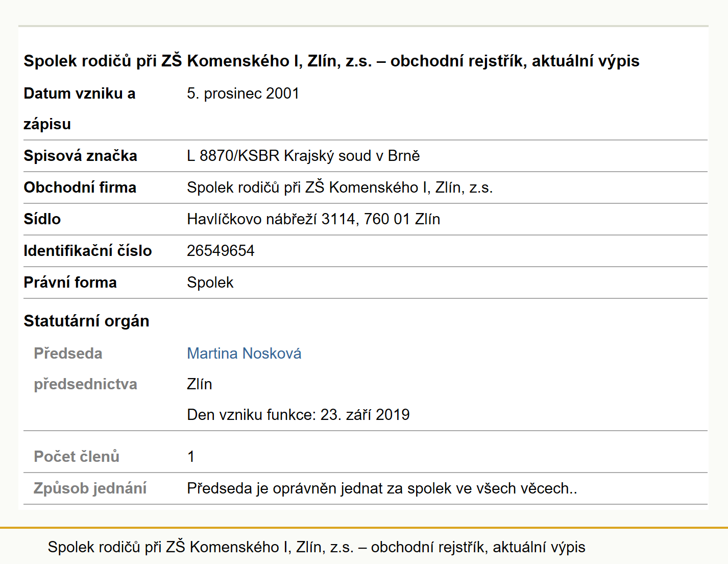Click the Zlín residence text under Nosková
728x564 pixels.
tap(200, 384)
